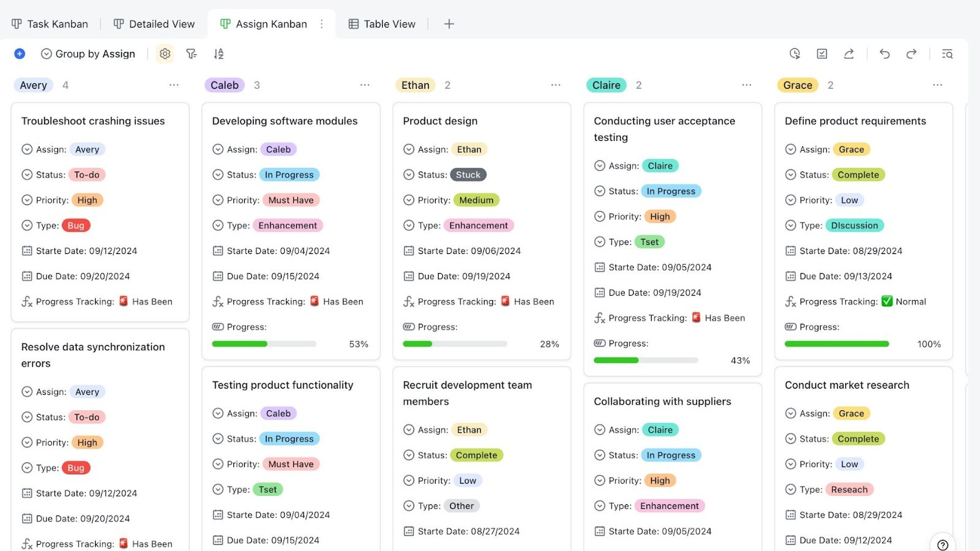Switch to the Table View tab
Screen dimensions: 980x551
click(382, 23)
